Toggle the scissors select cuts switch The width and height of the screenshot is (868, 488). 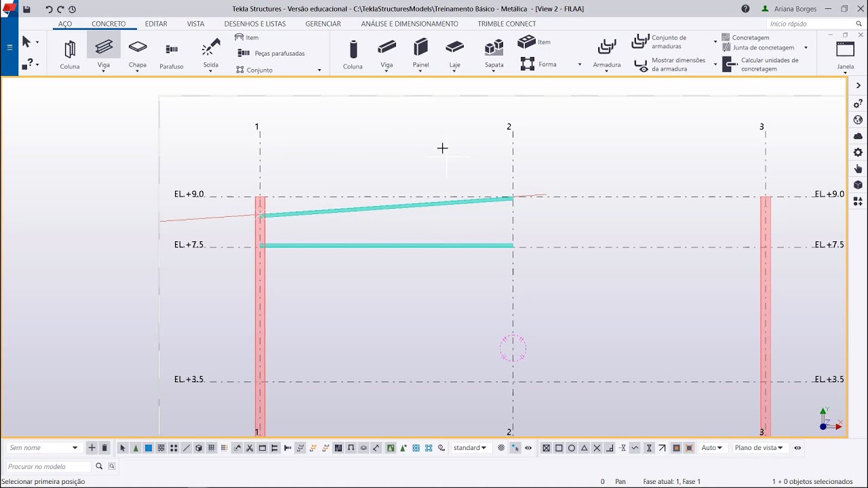(250, 448)
